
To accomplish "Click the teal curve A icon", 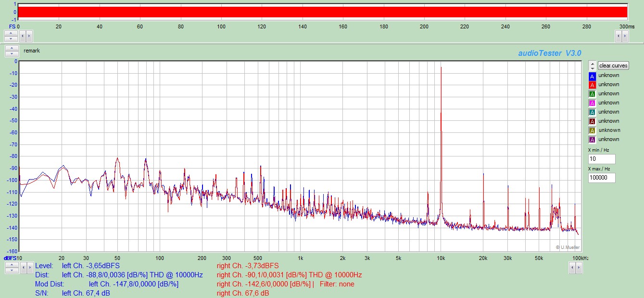I will pos(592,113).
